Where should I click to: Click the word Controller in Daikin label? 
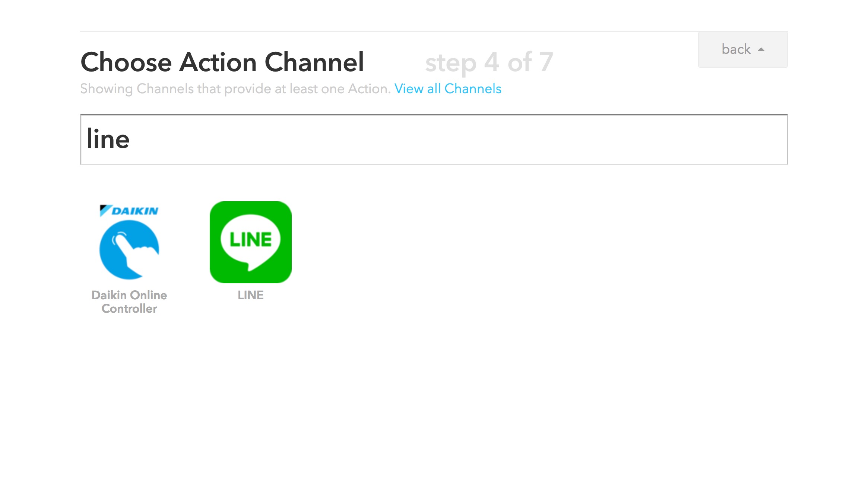coord(129,309)
